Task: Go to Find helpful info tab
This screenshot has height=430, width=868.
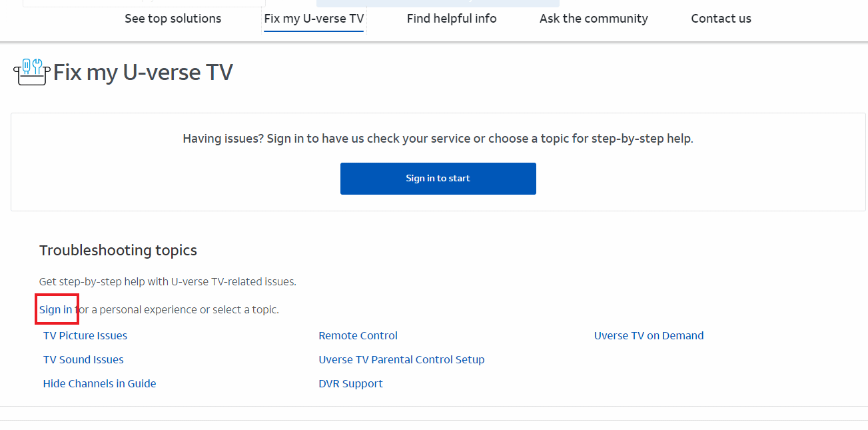Action: pos(452,19)
